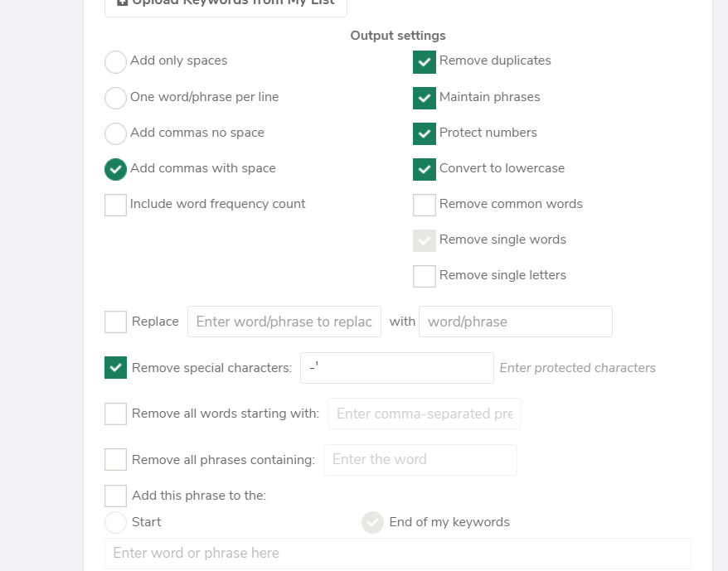Enable Remove common words checkbox
The image size is (728, 571).
(x=425, y=205)
